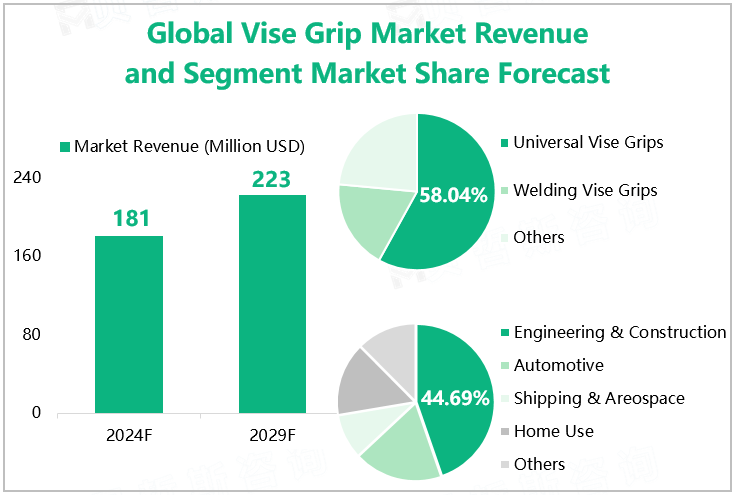Click the 'Universal Vise Grips' legend text
The image size is (736, 495).
click(x=588, y=142)
